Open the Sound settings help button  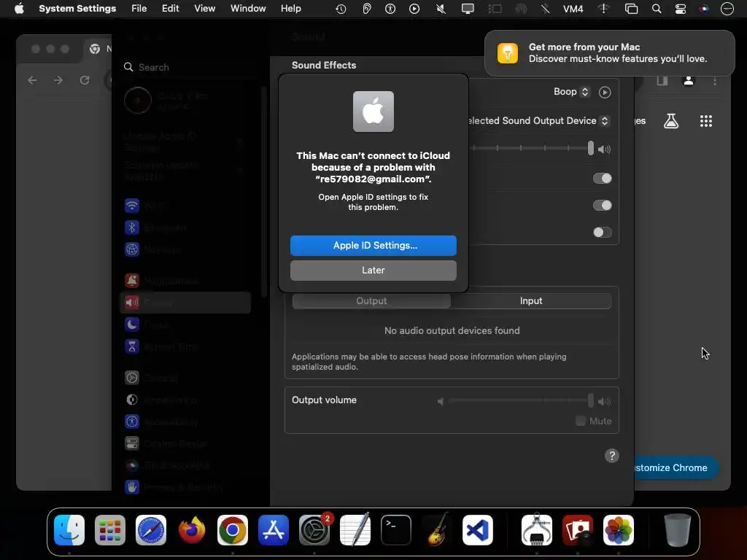click(612, 456)
